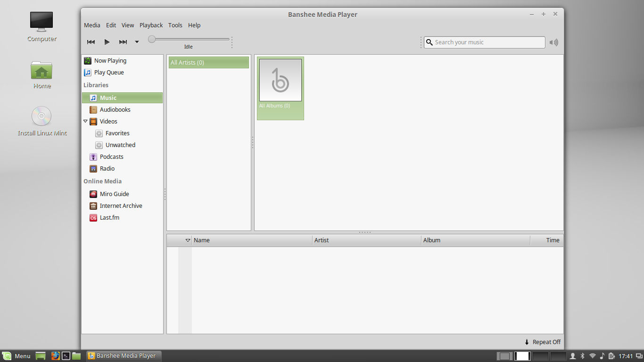Open Miro Guide online media
This screenshot has width=644, height=362.
click(122, 194)
